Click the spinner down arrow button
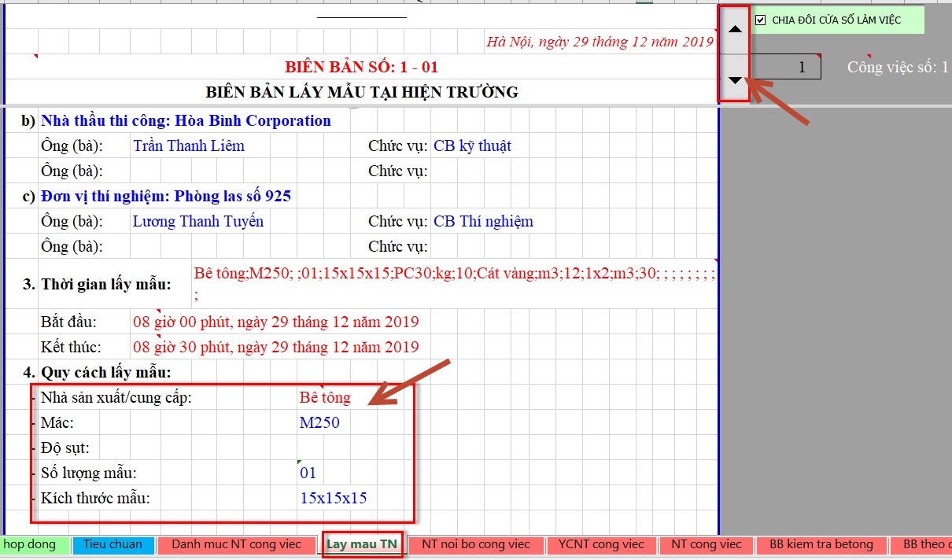The image size is (952, 560). (x=735, y=79)
